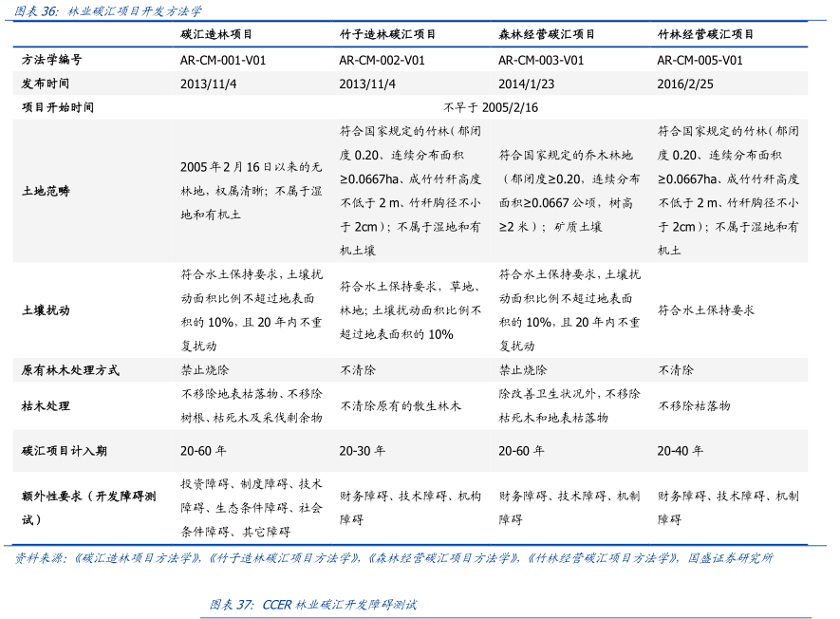The height and width of the screenshot is (619, 840).
Task: Select the 竹子造林碳汇项目 column header
Action: (x=387, y=34)
